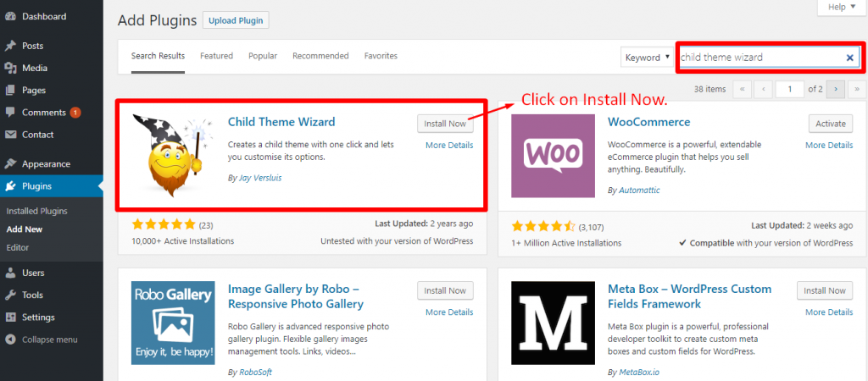
Task: Switch to the Recommended tab
Action: 320,56
